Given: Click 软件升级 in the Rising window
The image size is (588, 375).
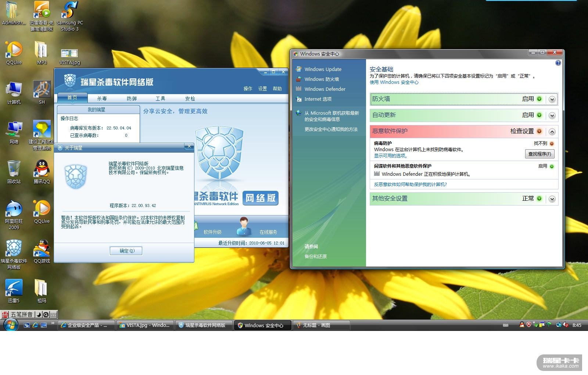Looking at the screenshot, I should point(212,232).
